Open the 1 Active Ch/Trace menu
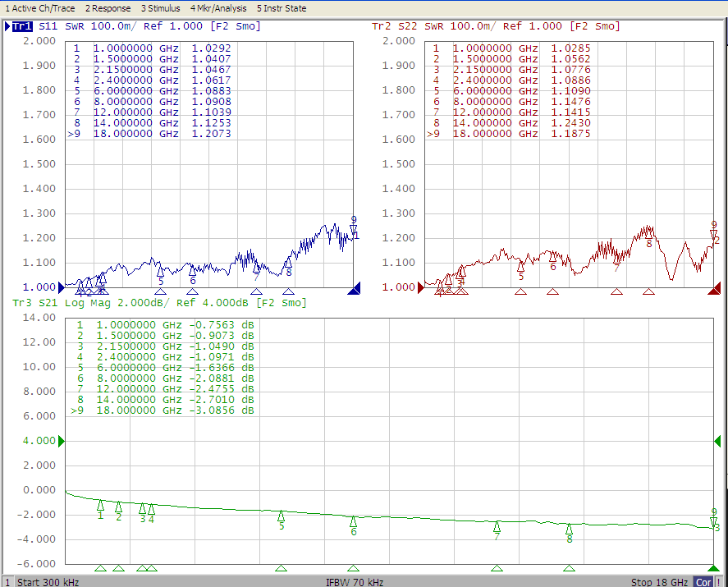Screen dimensions: 728x587 (40, 8)
